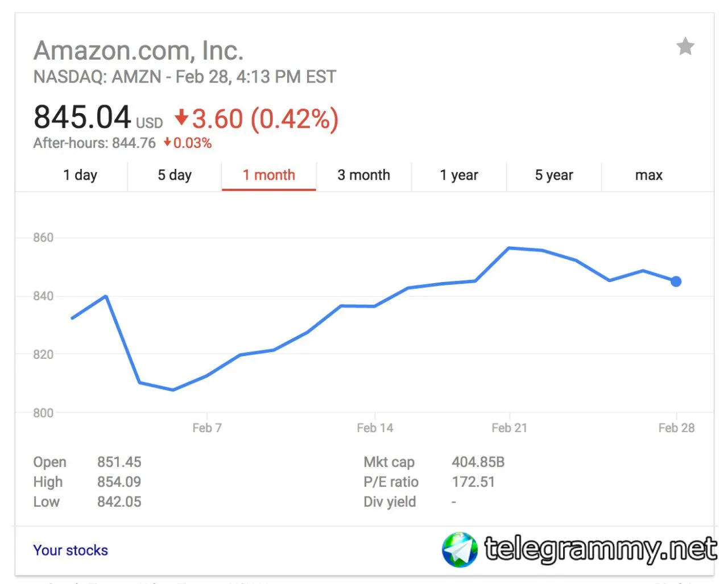
Task: Click the red down arrow beside 3.60
Action: pos(181,118)
